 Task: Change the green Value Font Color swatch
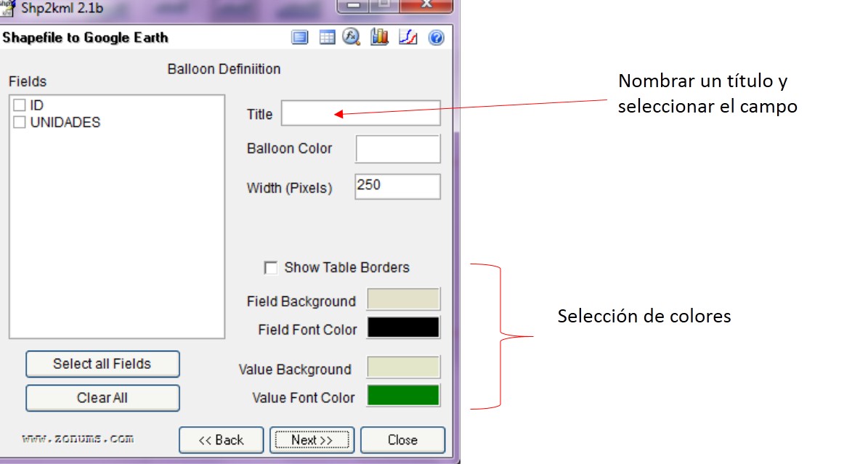[x=403, y=395]
